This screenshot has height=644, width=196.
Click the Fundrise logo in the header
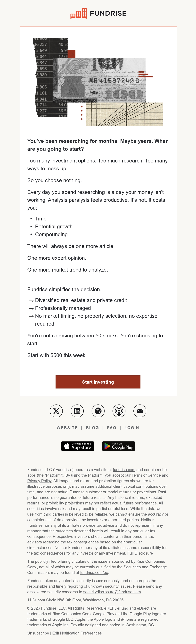click(x=98, y=13)
